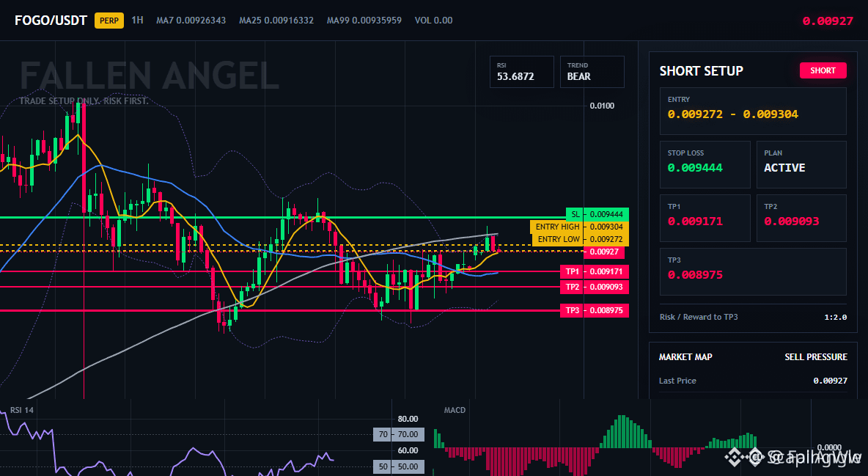Click the RSI 70 level tag
This screenshot has height=476, width=868.
coord(399,434)
